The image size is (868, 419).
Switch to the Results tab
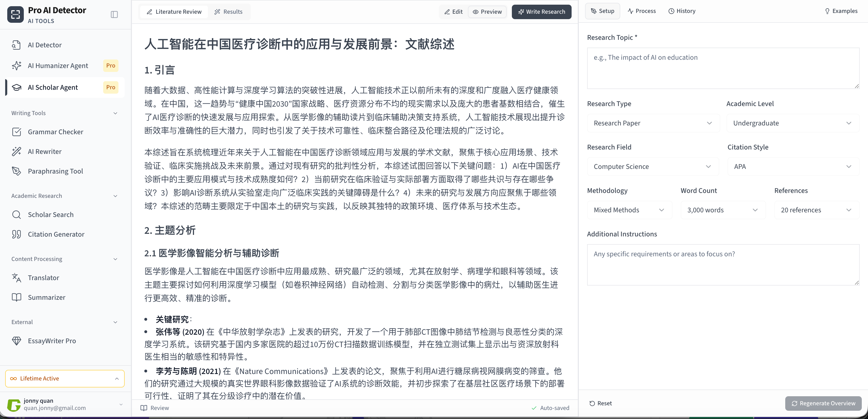point(228,12)
